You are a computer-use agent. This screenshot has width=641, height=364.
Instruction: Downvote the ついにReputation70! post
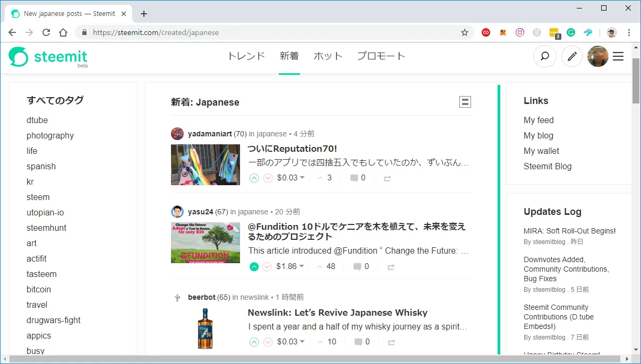(268, 178)
